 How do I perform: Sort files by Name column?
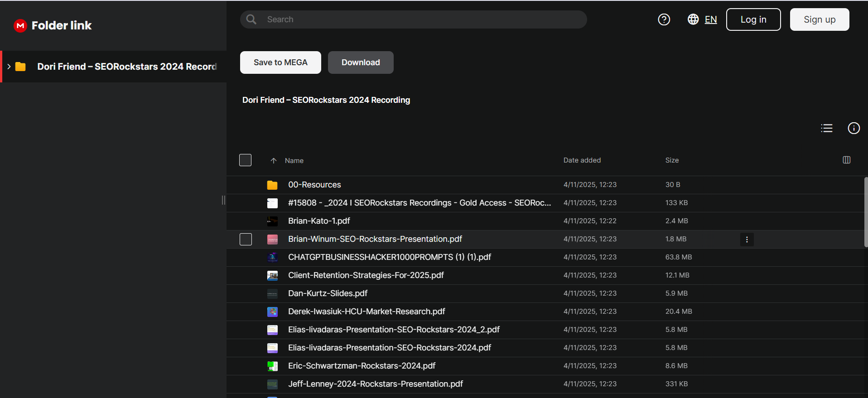pos(294,161)
